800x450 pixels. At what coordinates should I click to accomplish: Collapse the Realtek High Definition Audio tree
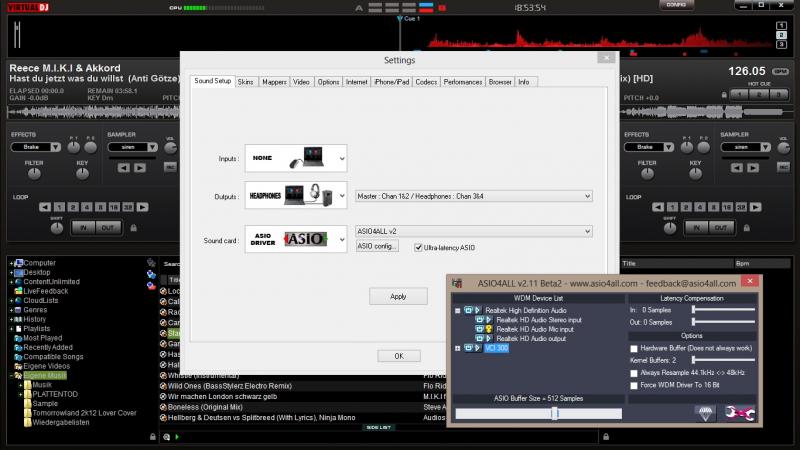pyautogui.click(x=456, y=310)
